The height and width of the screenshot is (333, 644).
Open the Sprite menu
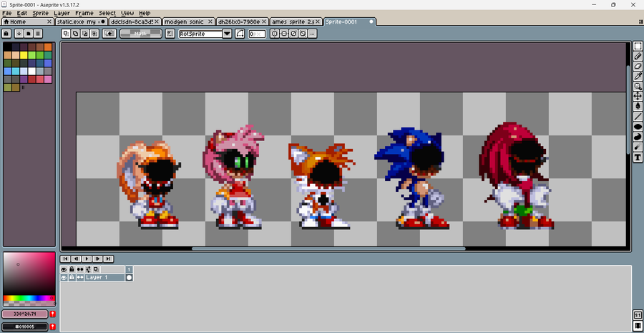tap(40, 13)
